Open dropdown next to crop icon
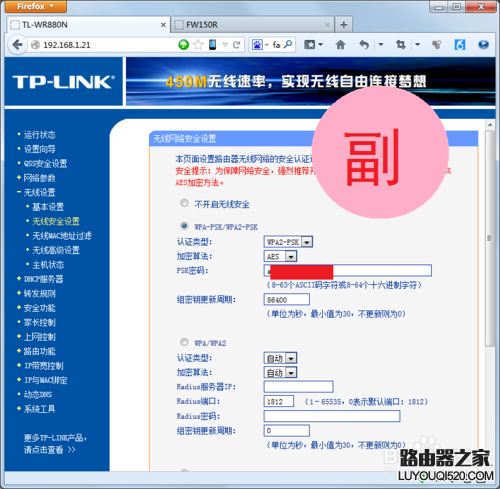The image size is (500, 489). tap(417, 45)
